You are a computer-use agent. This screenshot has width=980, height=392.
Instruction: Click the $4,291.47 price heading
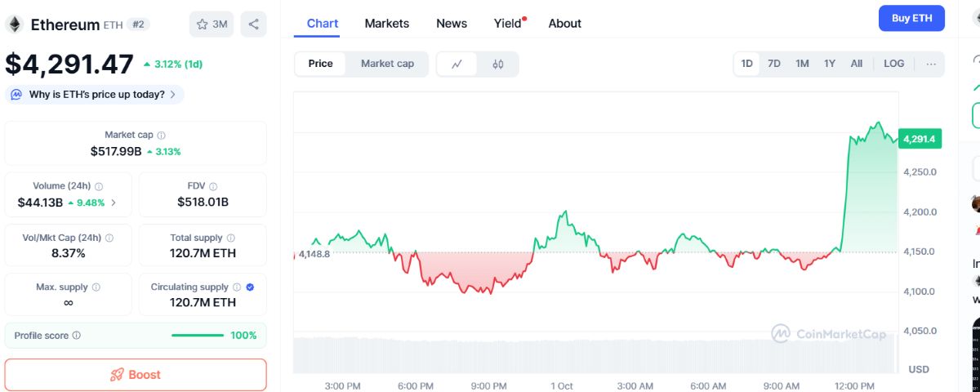point(69,65)
